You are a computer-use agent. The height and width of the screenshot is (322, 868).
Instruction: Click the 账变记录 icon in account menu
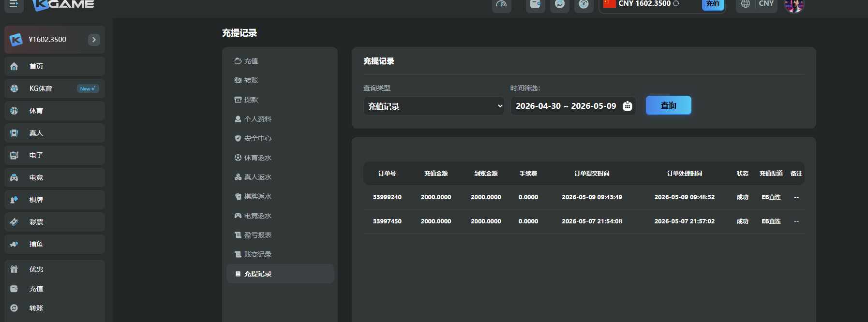click(x=238, y=254)
